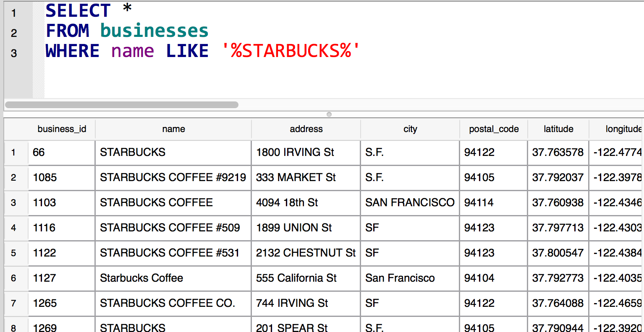
Task: Click the address column header
Action: (306, 129)
